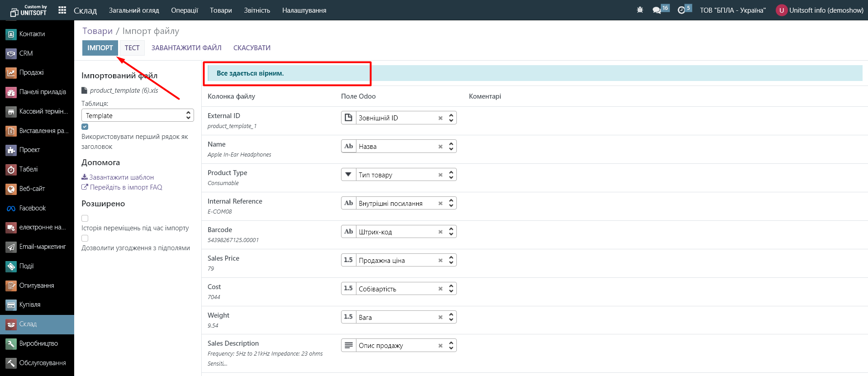868x376 pixels.
Task: Open the activities clock icon with badge 5
Action: pos(681,10)
